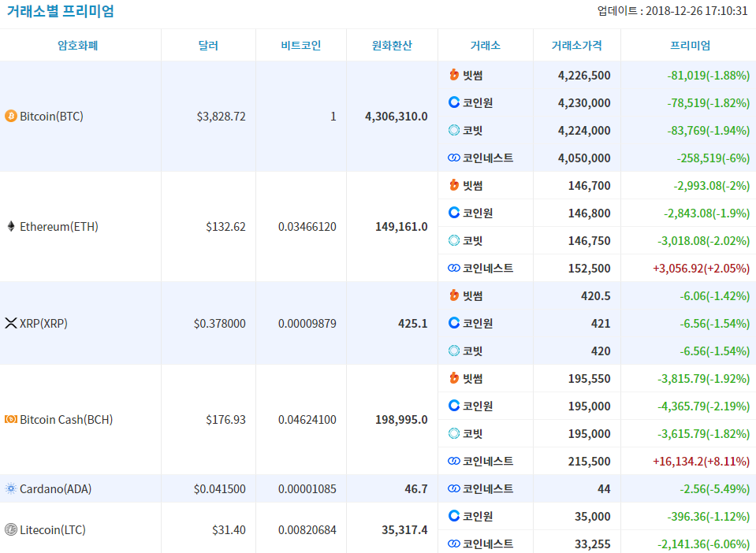Screen dimensions: 756x553
Task: Click the 거래소가격 column header
Action: 576,45
